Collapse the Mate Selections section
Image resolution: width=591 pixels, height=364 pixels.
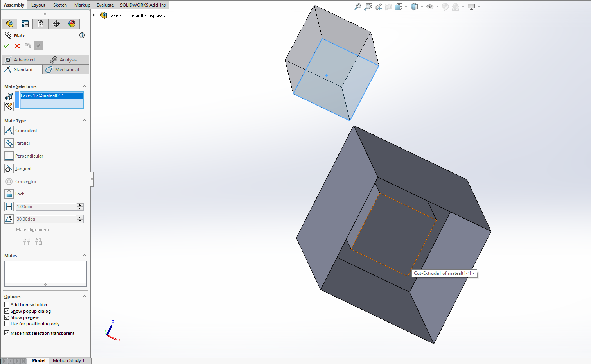click(x=84, y=86)
